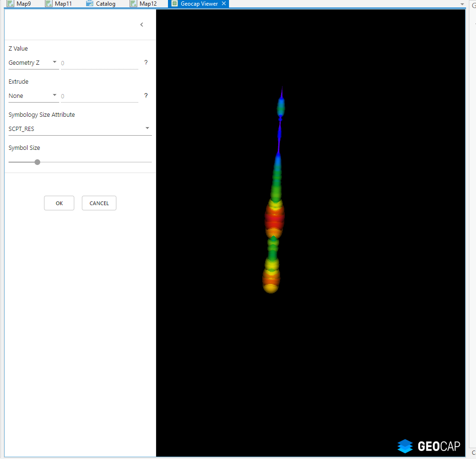
Task: Click the CANCEL button
Action: tap(99, 203)
